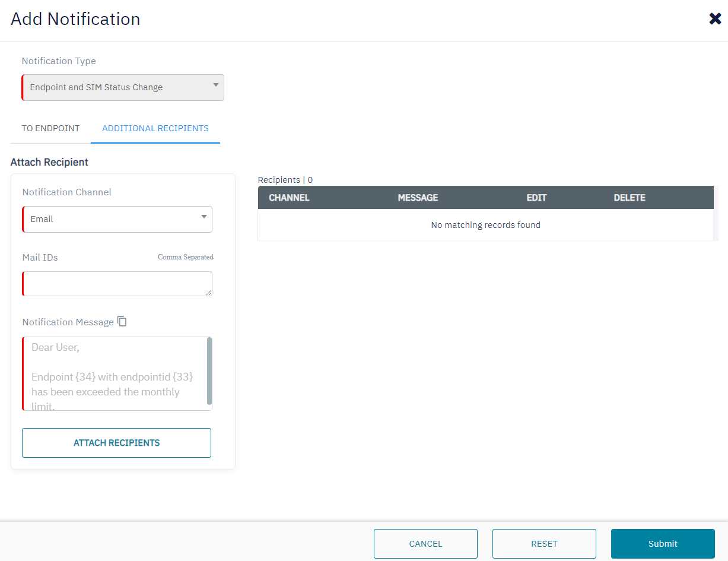Switch to the TO ENDPOINT tab
The height and width of the screenshot is (561, 728).
click(x=50, y=128)
